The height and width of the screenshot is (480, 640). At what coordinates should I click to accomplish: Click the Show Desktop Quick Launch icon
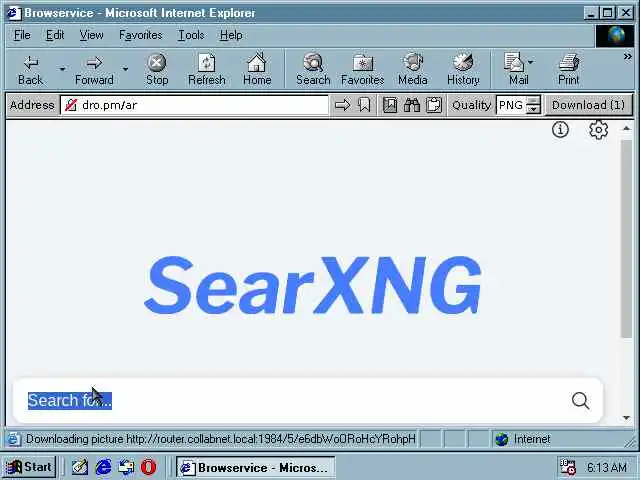click(126, 467)
